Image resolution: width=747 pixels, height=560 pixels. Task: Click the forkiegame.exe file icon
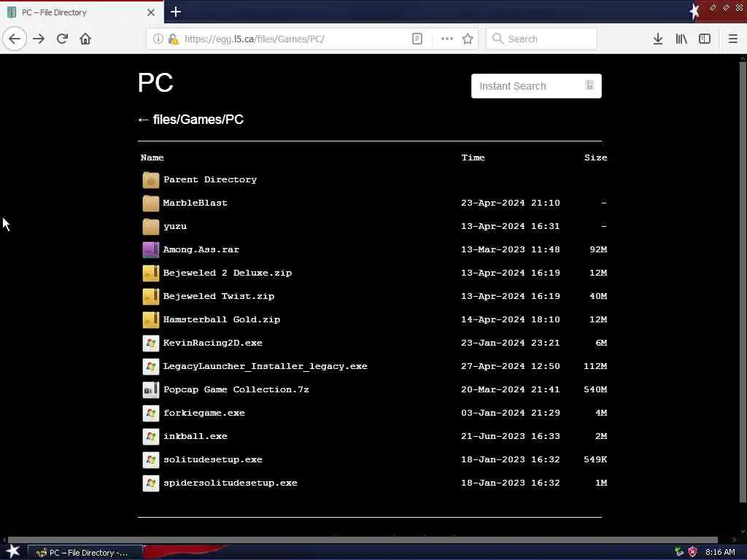pyautogui.click(x=150, y=413)
